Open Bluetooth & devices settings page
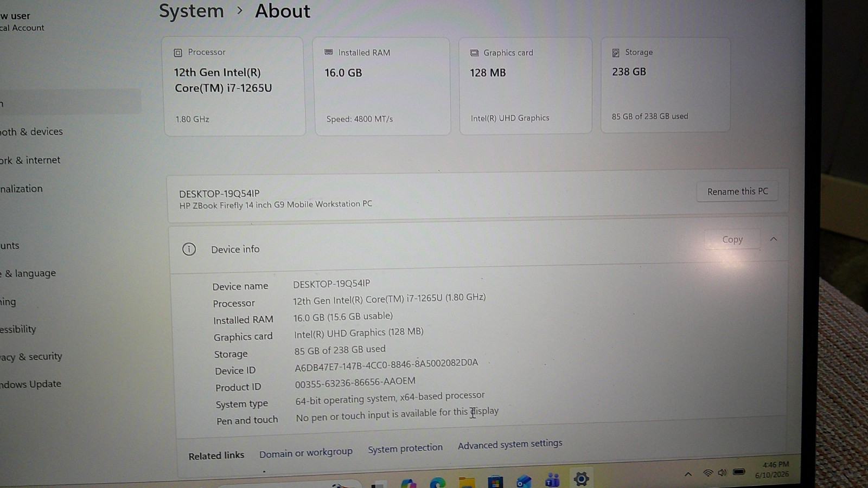The height and width of the screenshot is (488, 868). (31, 132)
